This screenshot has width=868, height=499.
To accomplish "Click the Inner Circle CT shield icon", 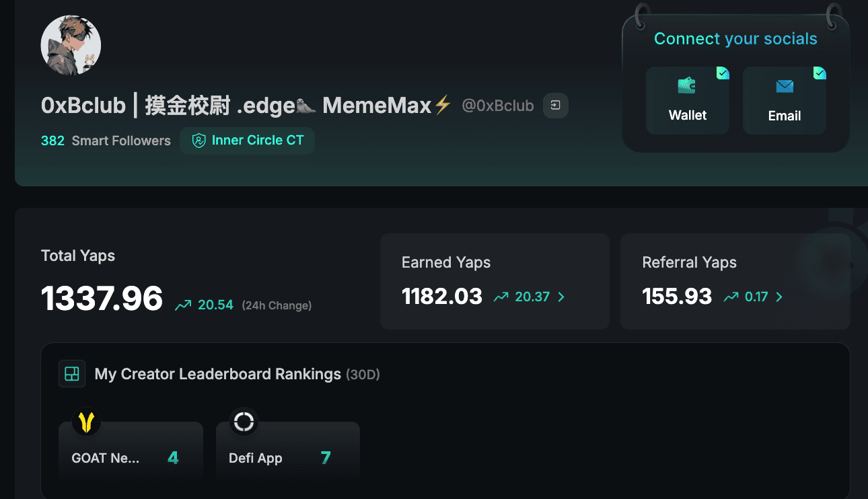I will 198,141.
